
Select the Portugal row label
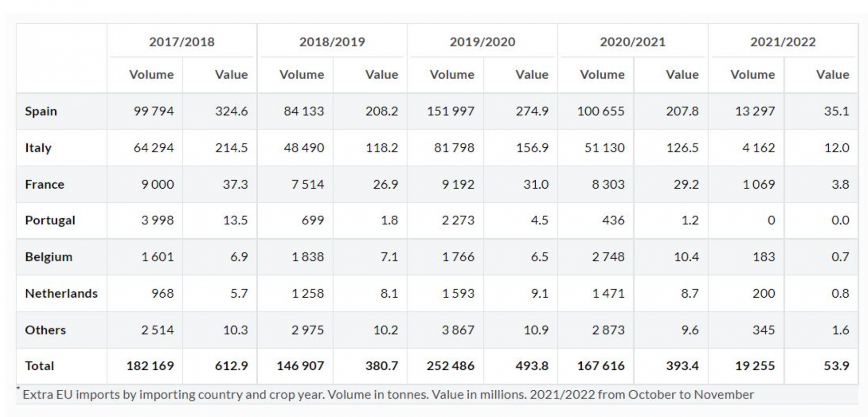coord(50,221)
